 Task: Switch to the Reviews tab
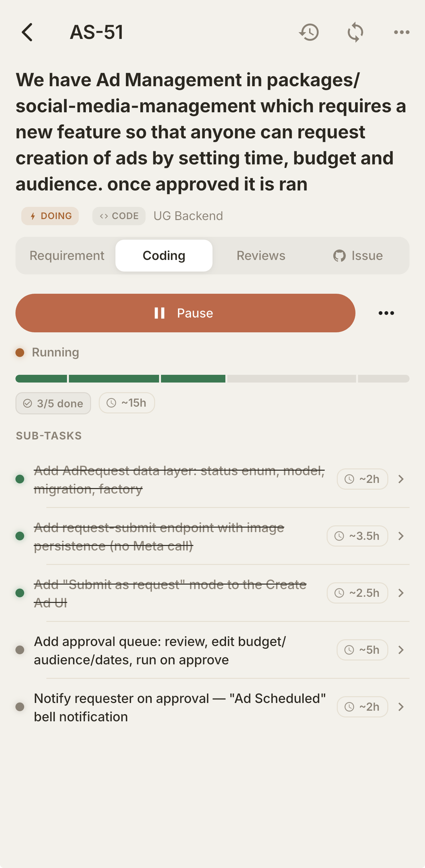[x=261, y=256]
